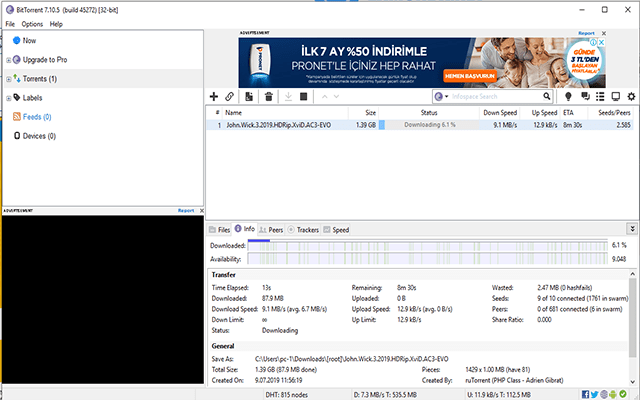This screenshot has height=400, width=640.
Task: Open the Options menu
Action: pos(32,24)
